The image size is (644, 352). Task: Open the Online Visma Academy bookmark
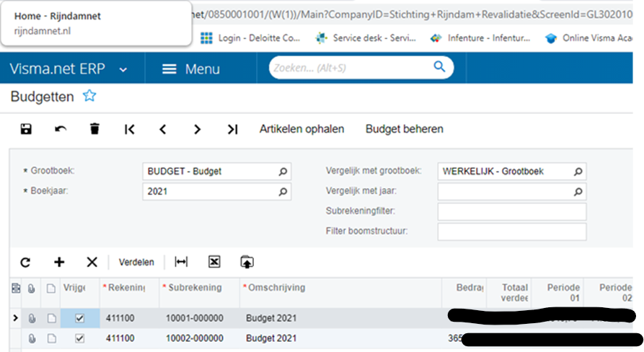point(588,38)
